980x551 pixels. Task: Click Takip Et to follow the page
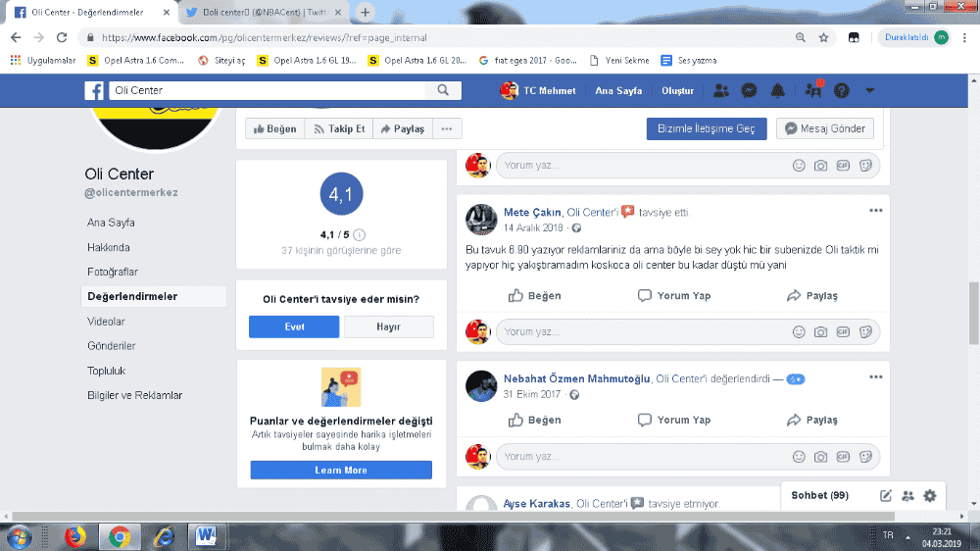pyautogui.click(x=339, y=128)
